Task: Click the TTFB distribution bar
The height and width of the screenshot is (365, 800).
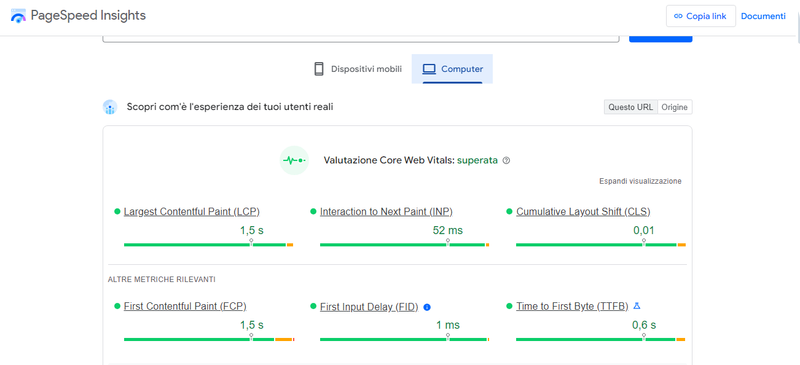Action: [601, 339]
